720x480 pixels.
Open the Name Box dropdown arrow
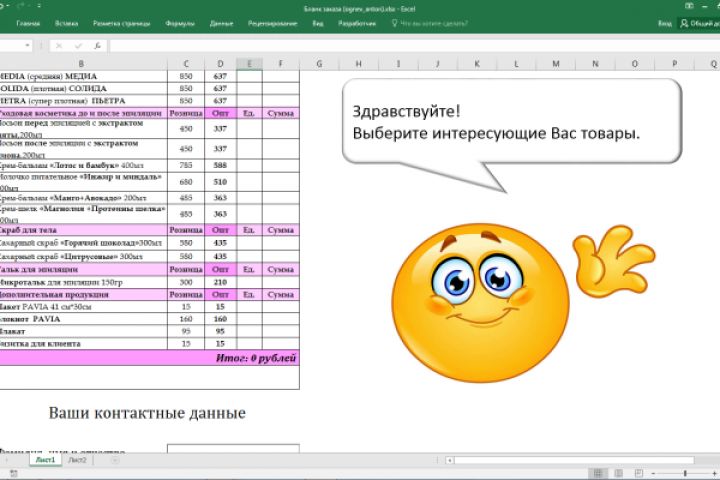coord(28,45)
